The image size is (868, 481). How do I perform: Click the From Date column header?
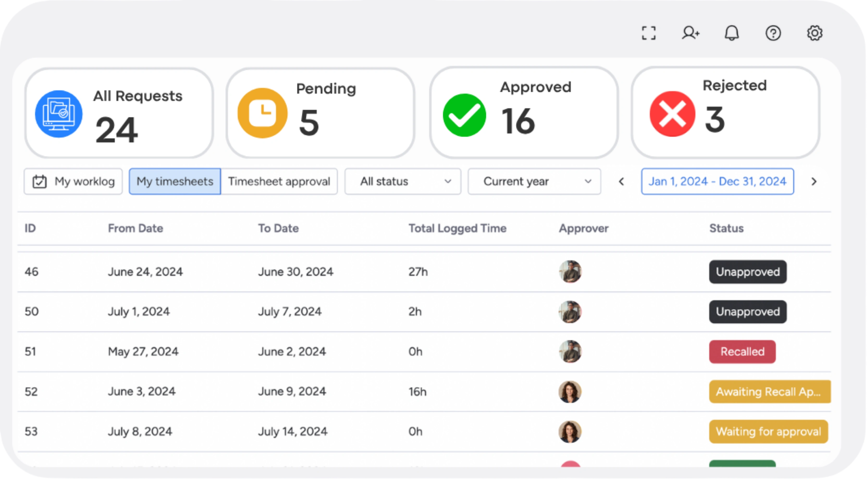(x=136, y=228)
